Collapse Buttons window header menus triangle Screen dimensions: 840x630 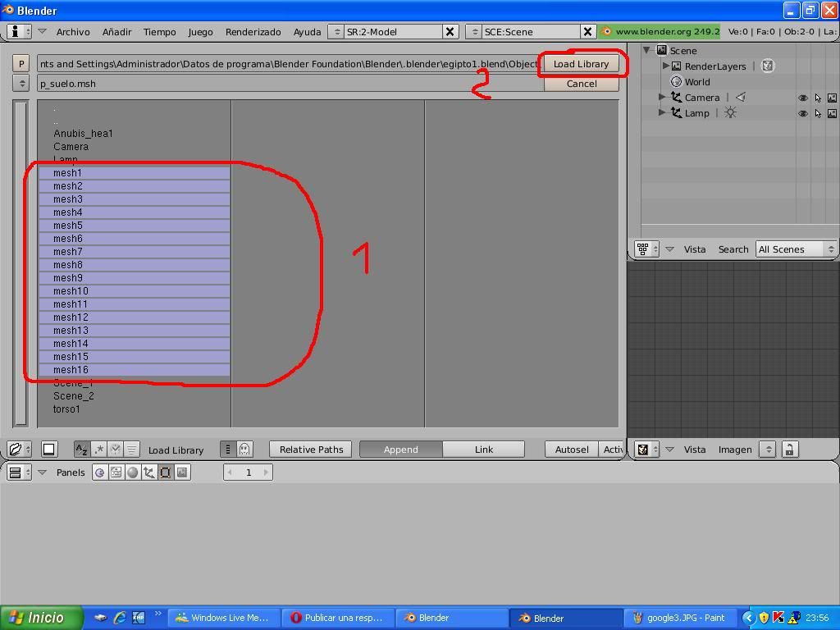click(43, 472)
